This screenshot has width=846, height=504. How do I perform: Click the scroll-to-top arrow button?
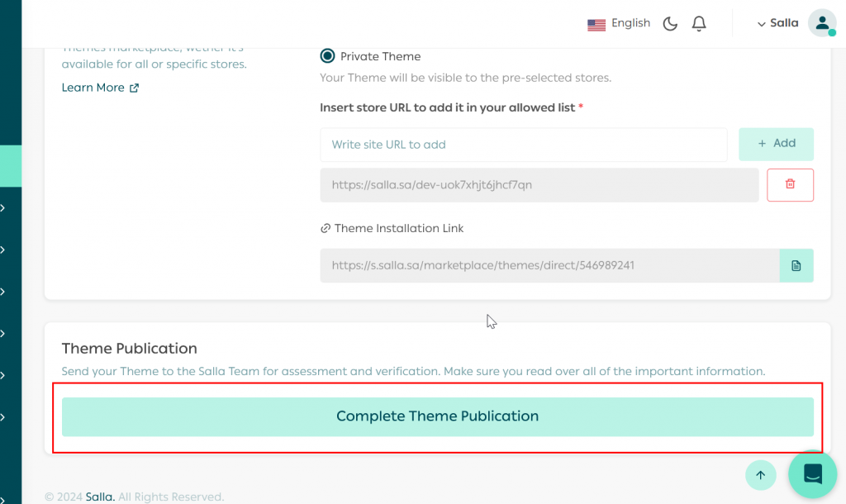coord(760,475)
